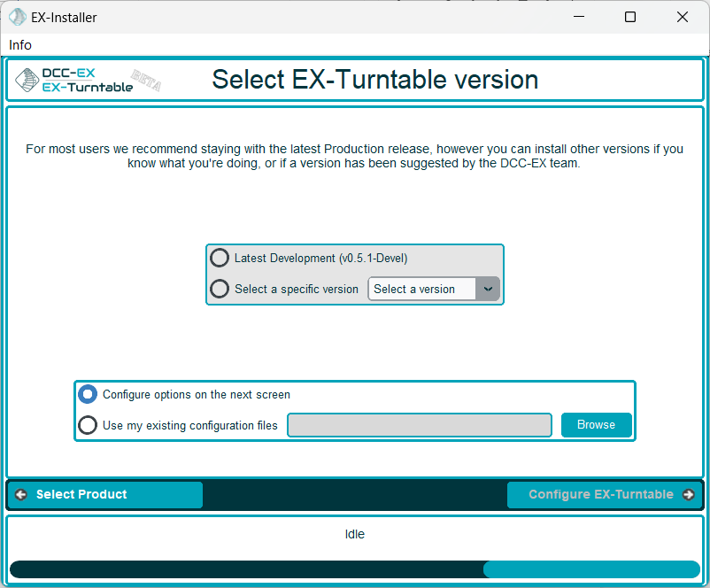Click the right arrow icon on Configure EX-Turntable

689,495
